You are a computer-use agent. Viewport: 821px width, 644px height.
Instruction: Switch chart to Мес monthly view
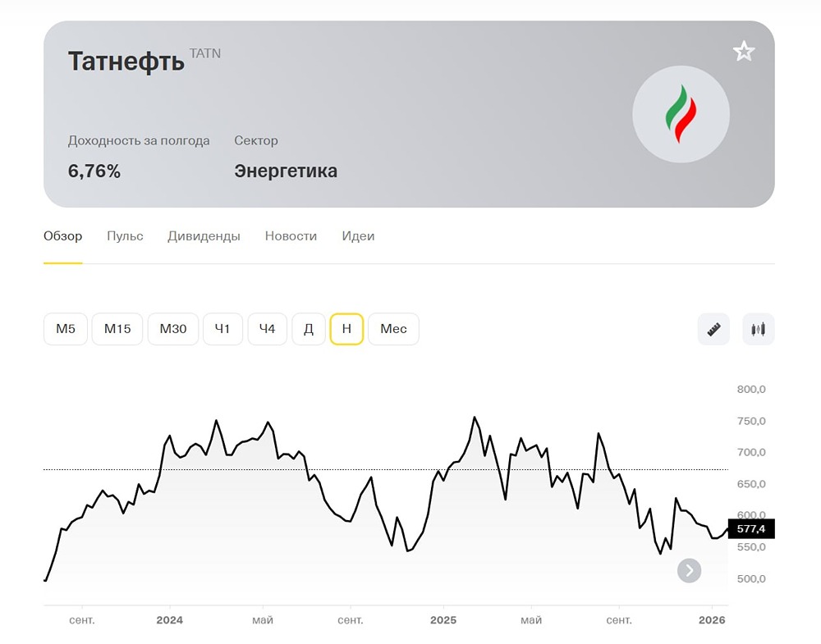point(393,329)
